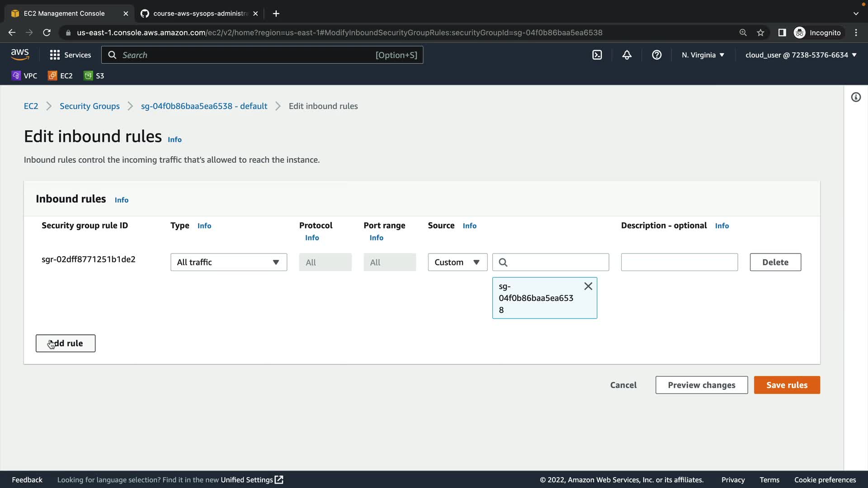
Task: Go to Security Groups breadcrumb
Action: [x=90, y=106]
